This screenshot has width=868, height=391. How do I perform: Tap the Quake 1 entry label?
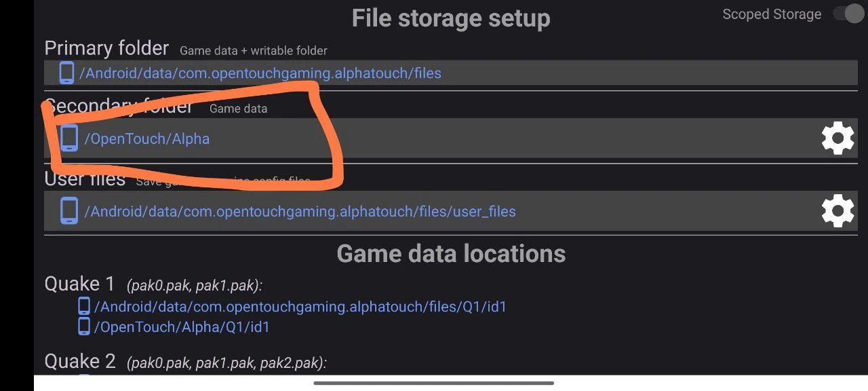[x=80, y=284]
